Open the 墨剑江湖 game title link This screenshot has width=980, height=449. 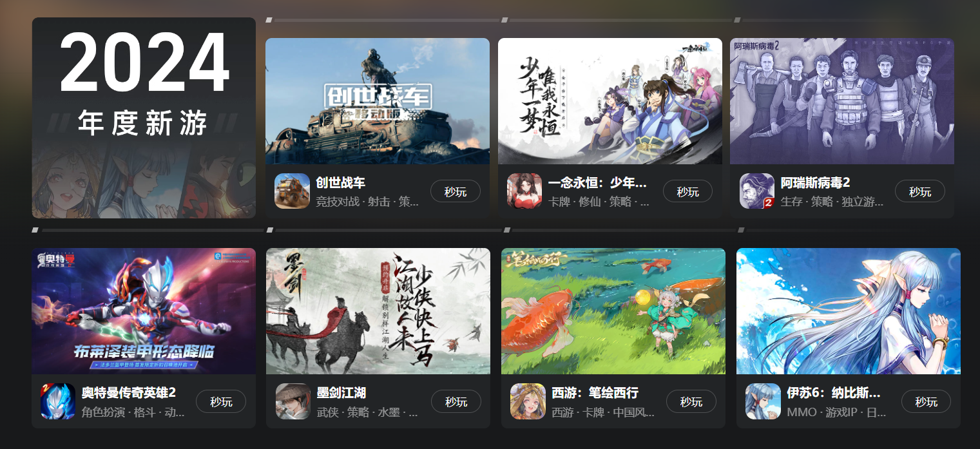341,393
